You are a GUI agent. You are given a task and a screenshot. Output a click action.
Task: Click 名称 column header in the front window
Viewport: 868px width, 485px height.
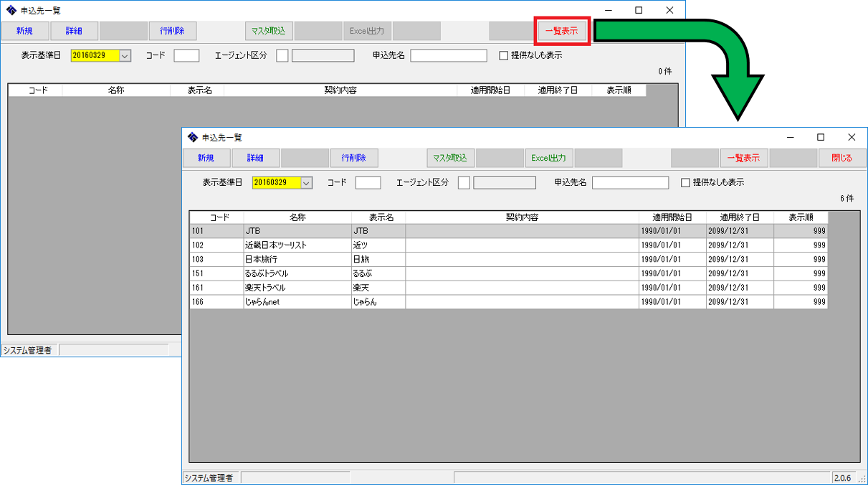297,217
